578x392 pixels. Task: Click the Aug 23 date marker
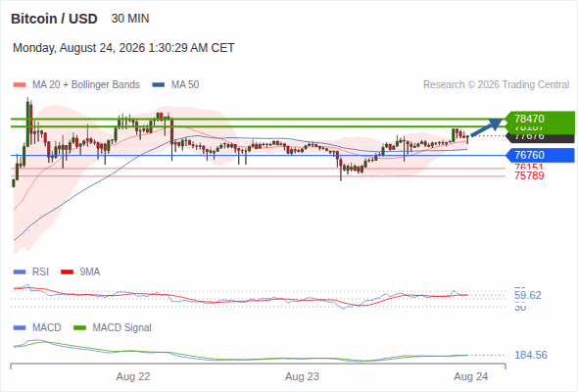pos(302,376)
